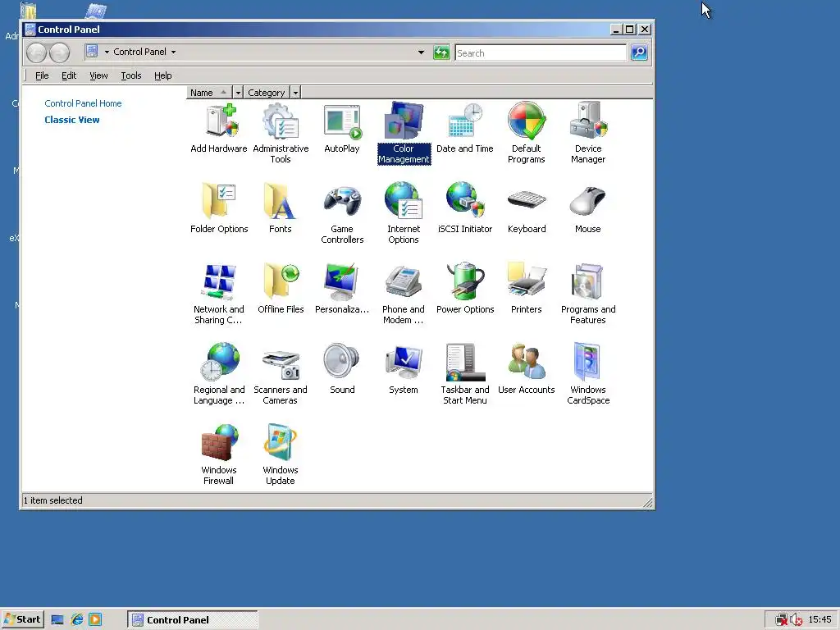The width and height of the screenshot is (840, 630).
Task: Select the AutoPlay icon
Action: (342, 129)
